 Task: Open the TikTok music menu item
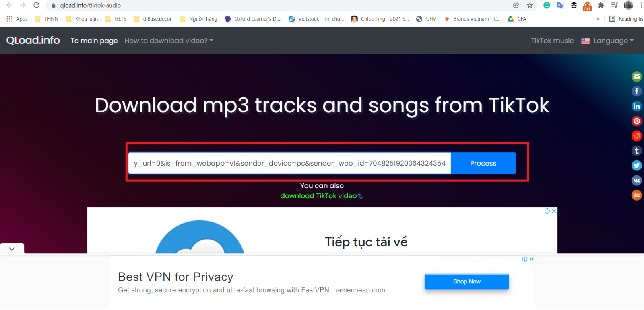pos(552,41)
